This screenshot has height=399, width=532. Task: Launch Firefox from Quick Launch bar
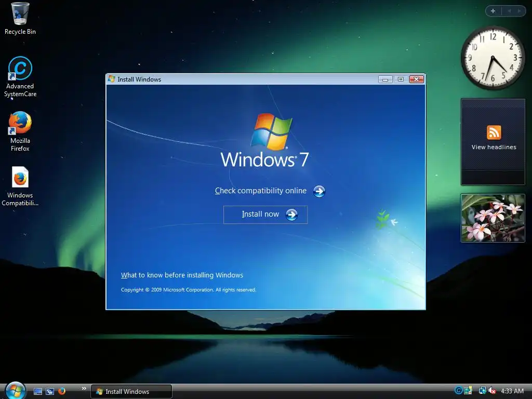pos(62,391)
